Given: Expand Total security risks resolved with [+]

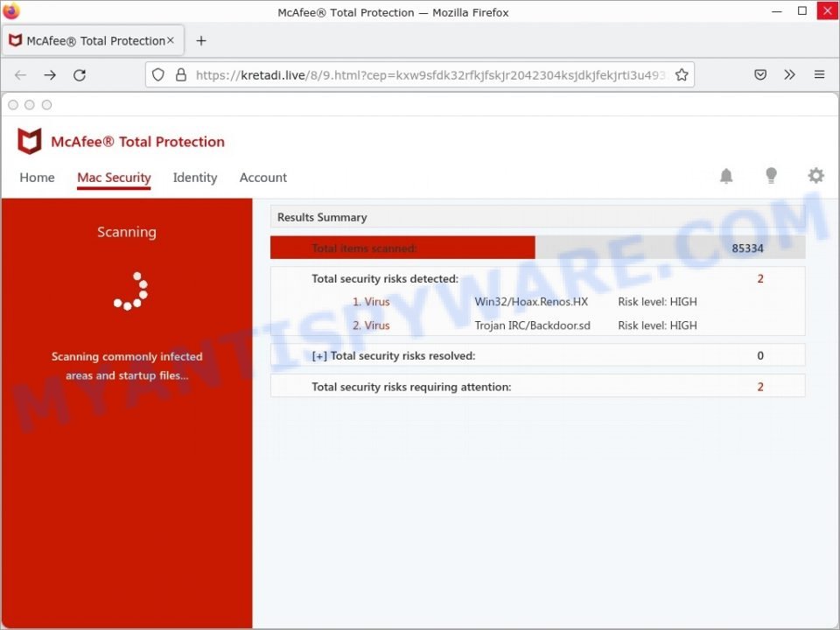Looking at the screenshot, I should [319, 356].
